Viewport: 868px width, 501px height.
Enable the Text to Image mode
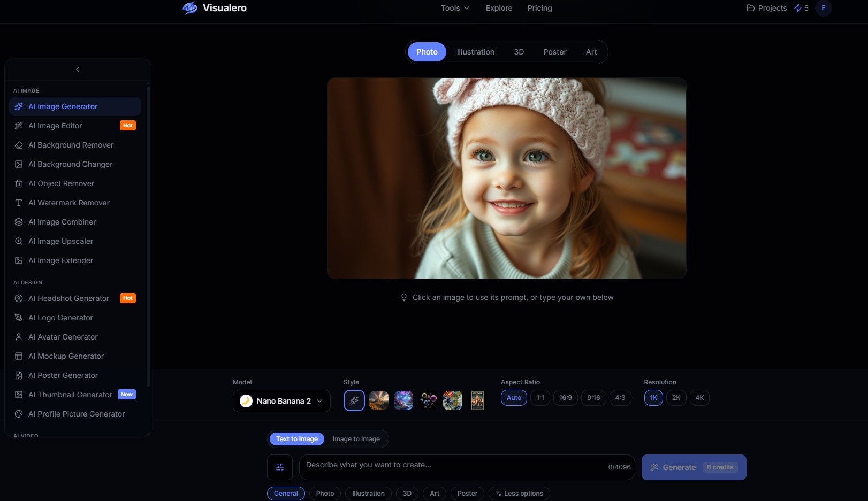(x=296, y=438)
